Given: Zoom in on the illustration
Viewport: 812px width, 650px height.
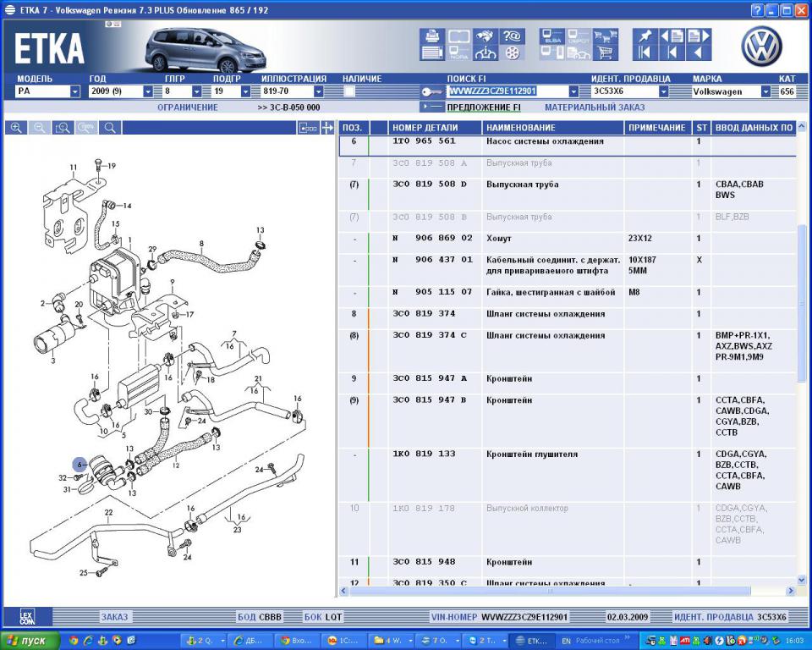Looking at the screenshot, I should click(x=16, y=128).
